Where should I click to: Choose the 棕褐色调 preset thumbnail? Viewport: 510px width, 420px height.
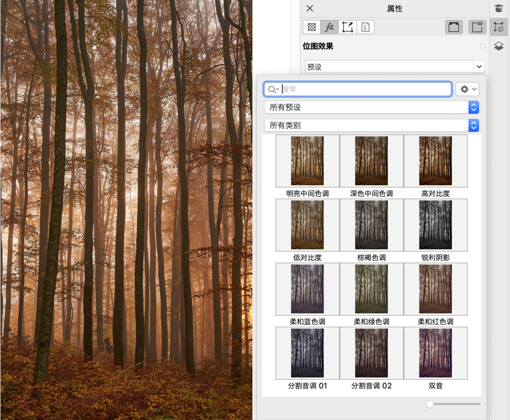click(x=371, y=225)
